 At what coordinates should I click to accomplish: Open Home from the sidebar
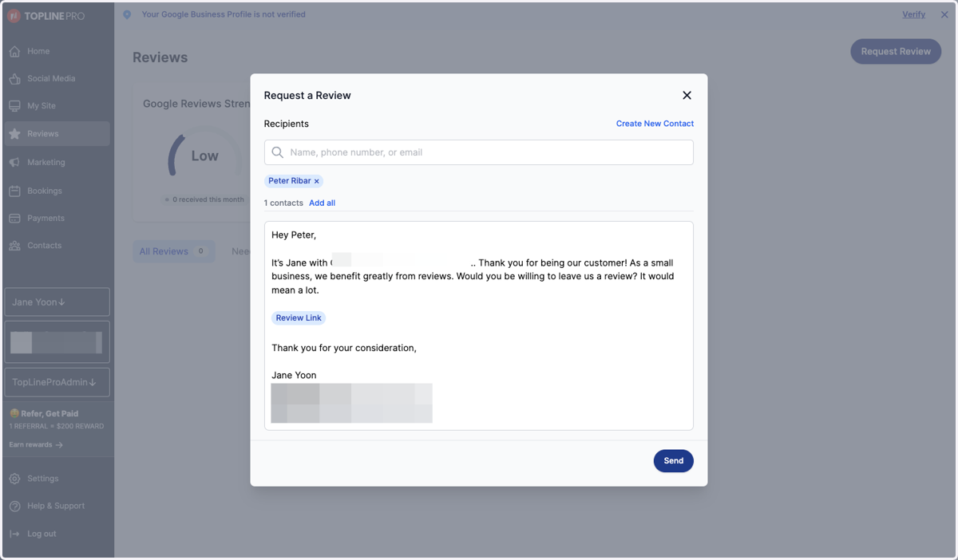pyautogui.click(x=57, y=51)
